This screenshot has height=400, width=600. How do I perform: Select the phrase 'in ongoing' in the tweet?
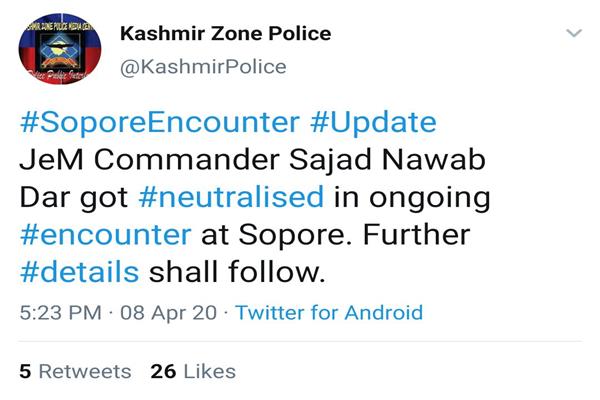click(x=412, y=198)
